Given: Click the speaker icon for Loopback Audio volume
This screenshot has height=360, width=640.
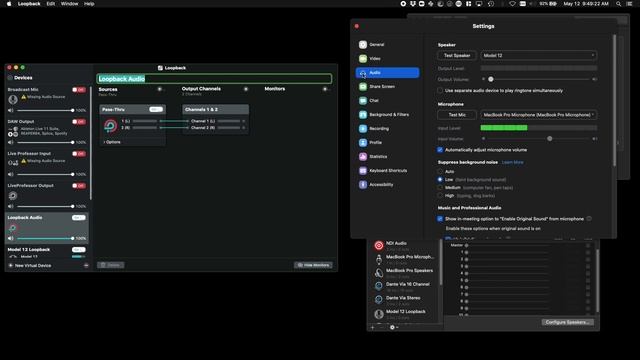Looking at the screenshot, I should pos(11,238).
